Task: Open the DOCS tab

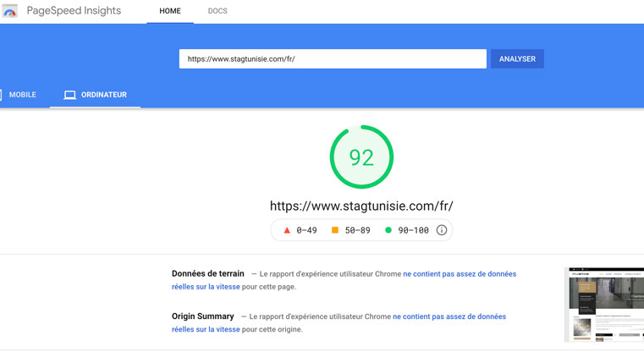Action: click(x=217, y=11)
